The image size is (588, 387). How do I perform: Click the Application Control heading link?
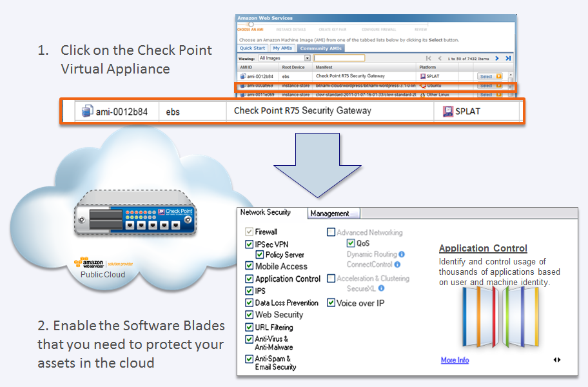pyautogui.click(x=483, y=248)
